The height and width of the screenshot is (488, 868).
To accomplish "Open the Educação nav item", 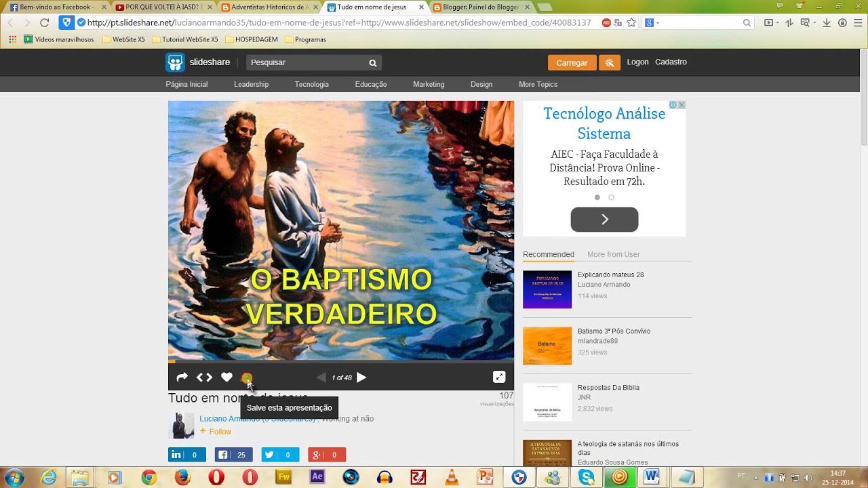I will point(370,84).
